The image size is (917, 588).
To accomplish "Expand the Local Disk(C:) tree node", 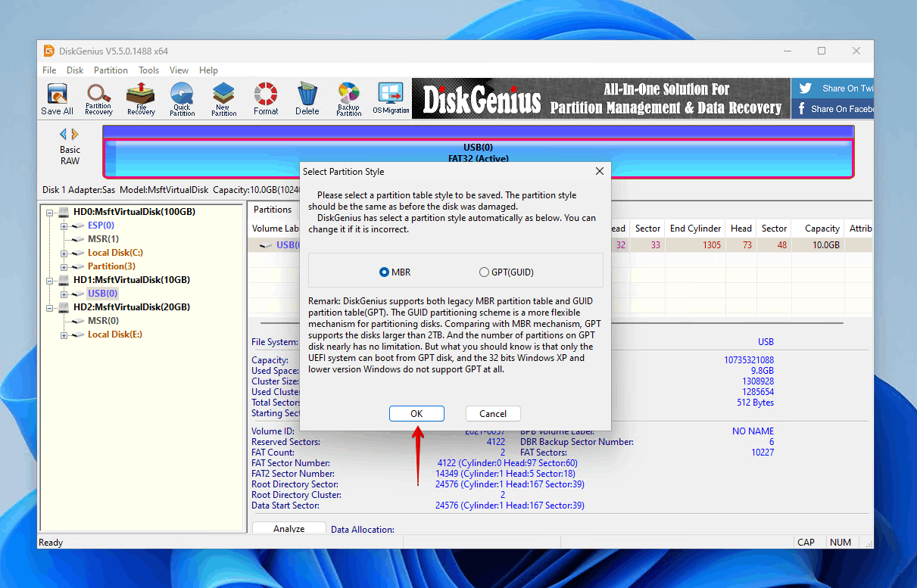I will pyautogui.click(x=64, y=253).
